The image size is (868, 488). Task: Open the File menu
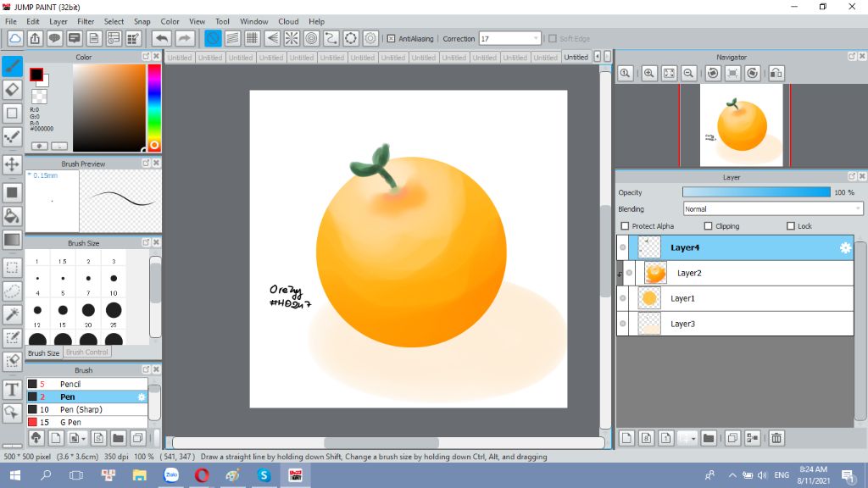pos(11,21)
